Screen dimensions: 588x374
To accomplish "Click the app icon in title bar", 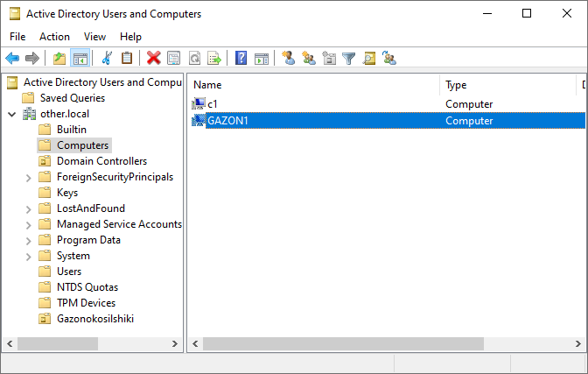I will click(15, 14).
